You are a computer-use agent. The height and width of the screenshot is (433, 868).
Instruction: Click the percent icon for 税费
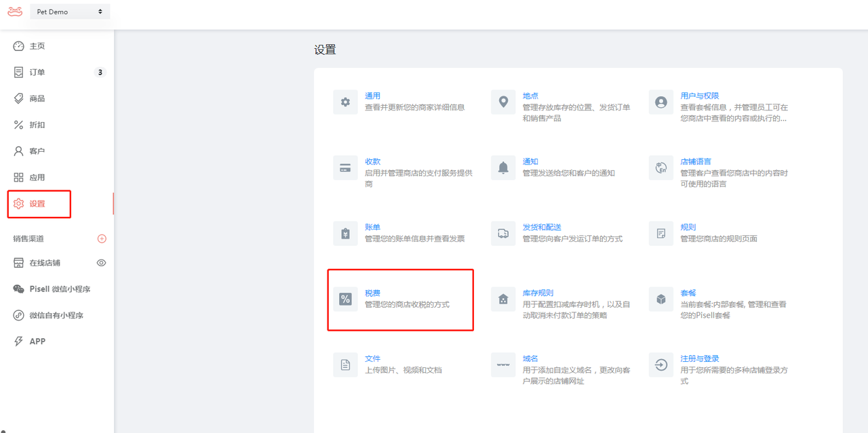tap(345, 299)
